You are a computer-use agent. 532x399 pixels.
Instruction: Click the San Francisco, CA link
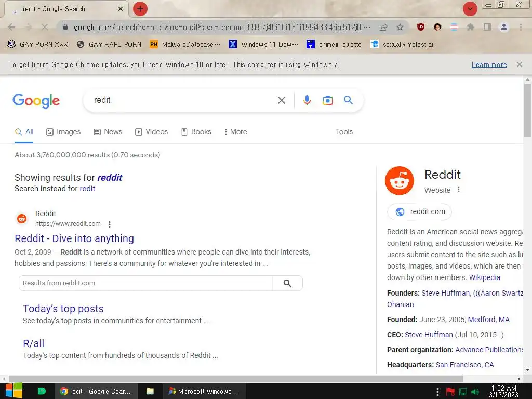(464, 365)
